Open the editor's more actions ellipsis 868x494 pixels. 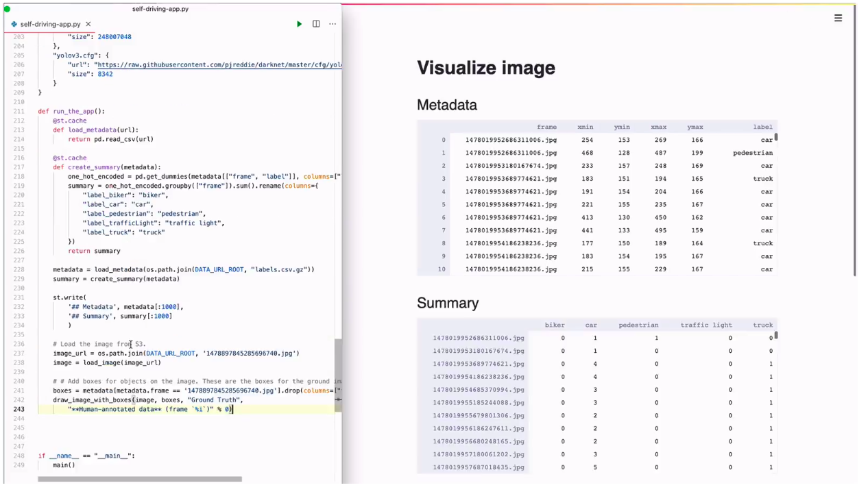click(x=333, y=24)
